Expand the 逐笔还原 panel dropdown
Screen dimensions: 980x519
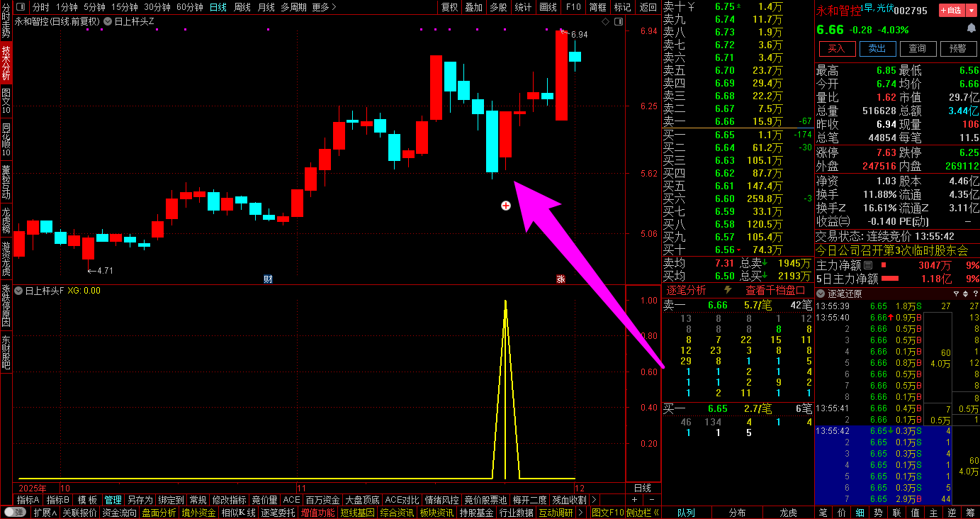click(x=821, y=294)
